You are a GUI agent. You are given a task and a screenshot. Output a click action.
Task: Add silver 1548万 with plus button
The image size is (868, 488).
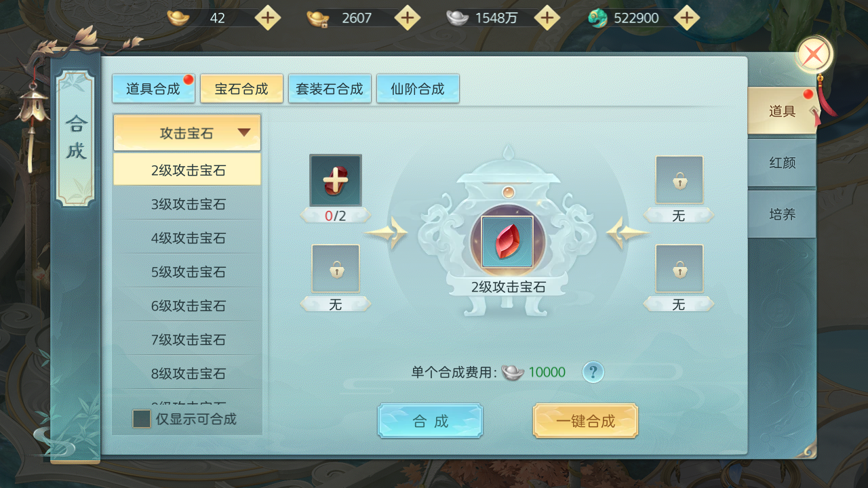[547, 18]
